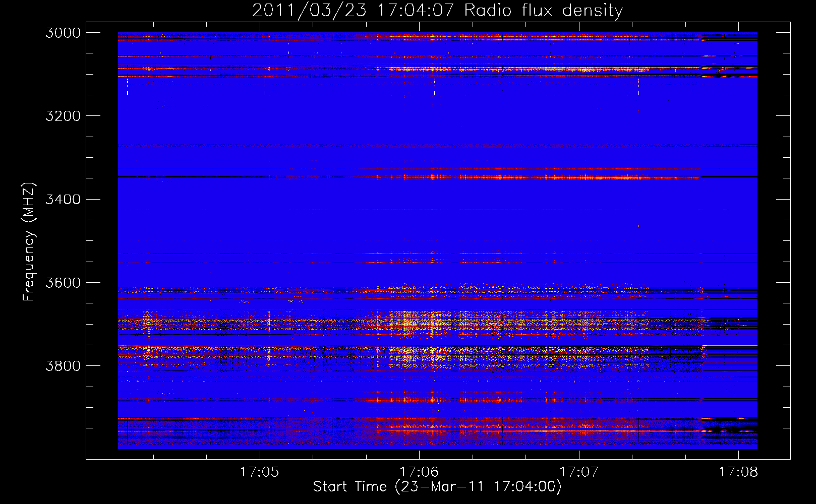Select the 3000 frequency axis label
Screen dimensions: 816x504
(x=63, y=33)
